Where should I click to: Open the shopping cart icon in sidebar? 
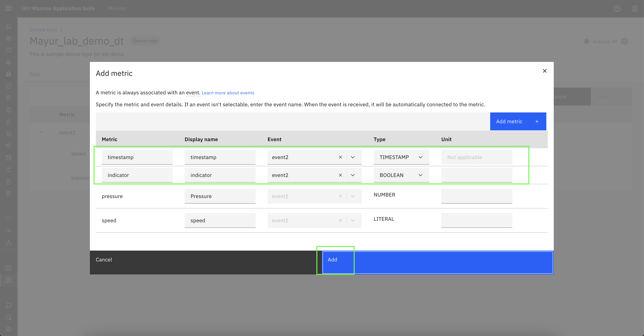pos(9,134)
